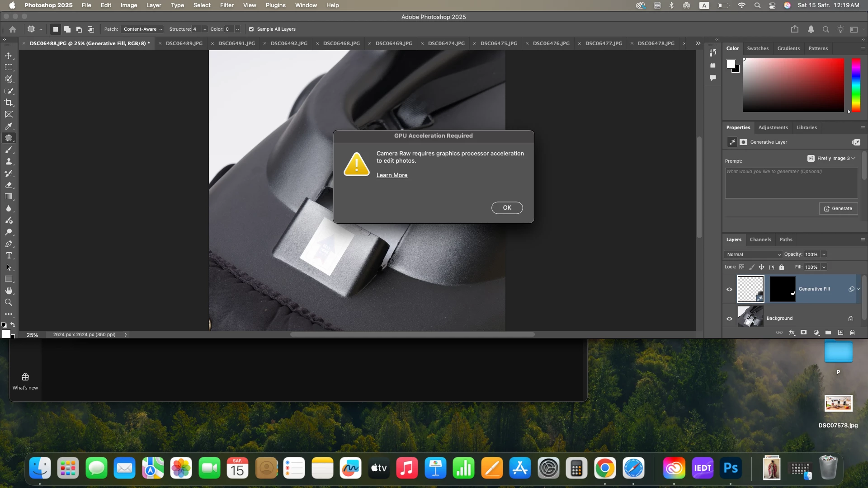
Task: Hide the Background layer
Action: pos(729,319)
